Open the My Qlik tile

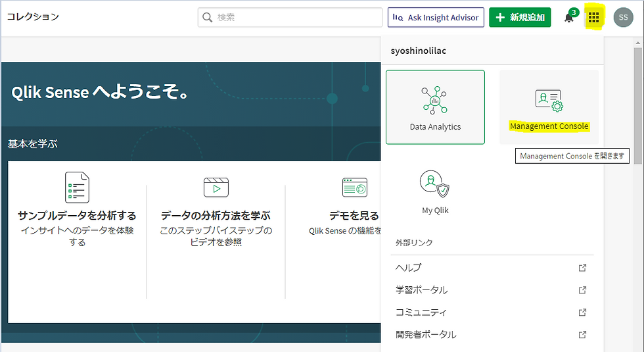pos(435,192)
